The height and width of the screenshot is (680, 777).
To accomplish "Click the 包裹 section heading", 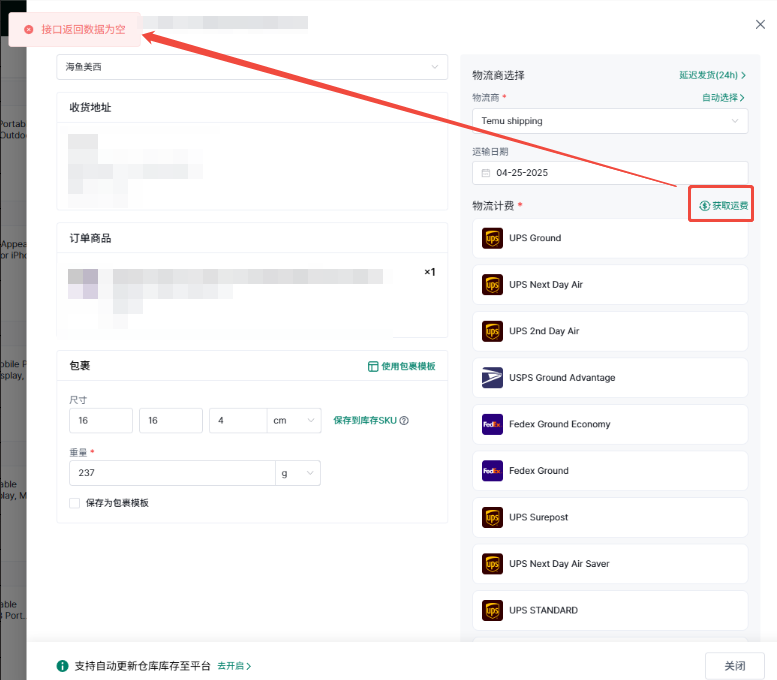I will 79,366.
